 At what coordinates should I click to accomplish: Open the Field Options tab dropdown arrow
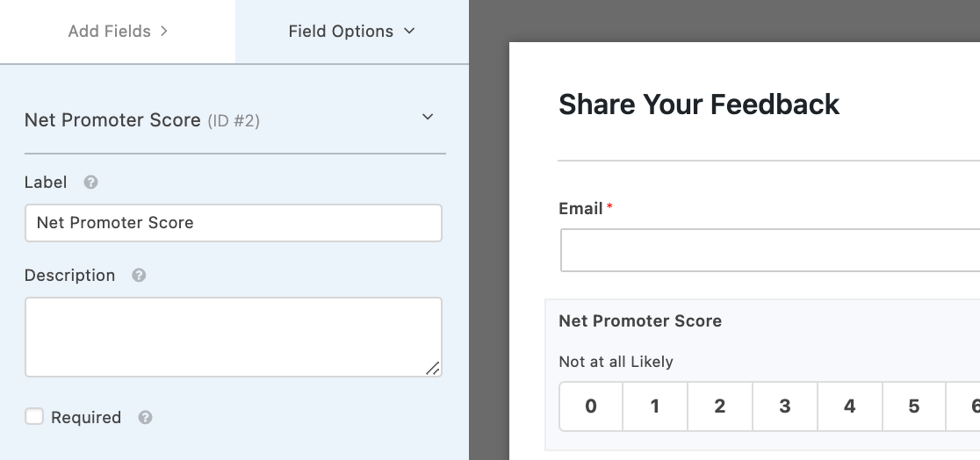[409, 31]
